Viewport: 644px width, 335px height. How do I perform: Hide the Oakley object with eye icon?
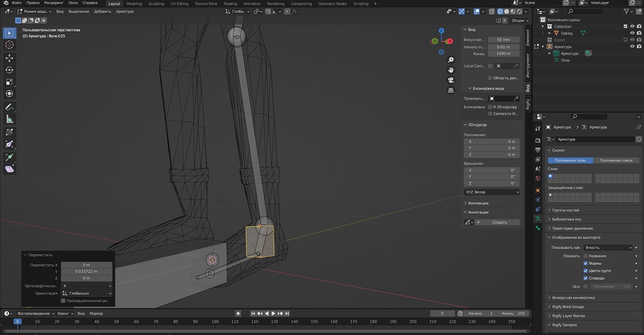[632, 33]
